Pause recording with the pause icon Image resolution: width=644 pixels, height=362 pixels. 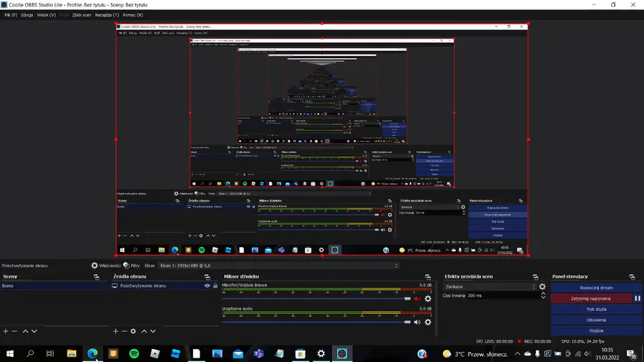[x=637, y=298]
